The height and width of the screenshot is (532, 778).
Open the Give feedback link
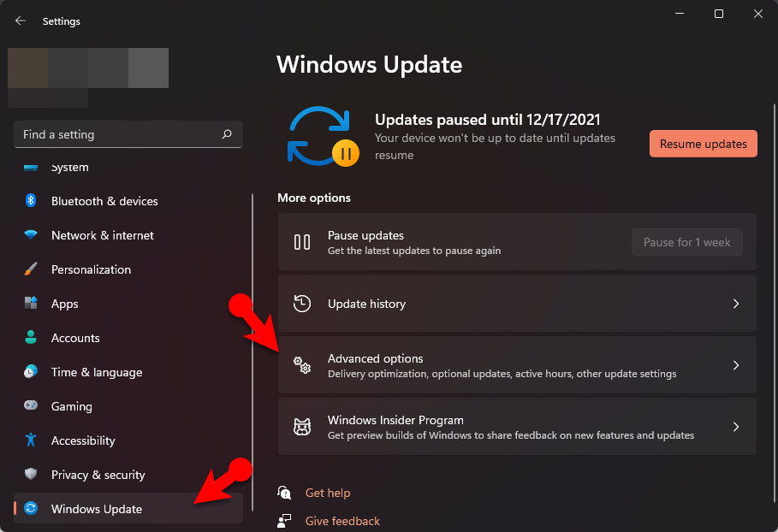click(x=342, y=521)
